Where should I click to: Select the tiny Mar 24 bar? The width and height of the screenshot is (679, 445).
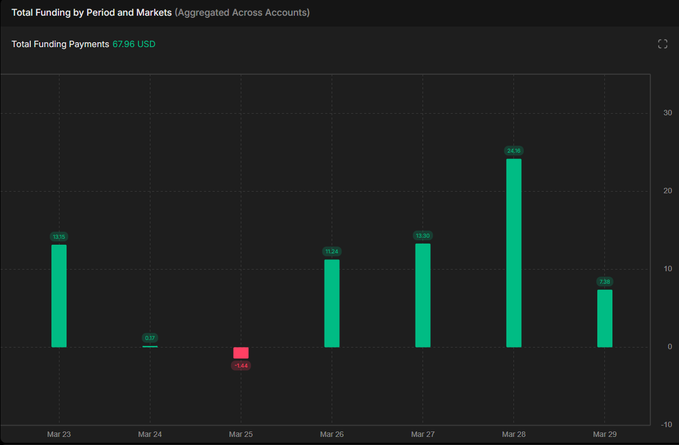coord(150,346)
